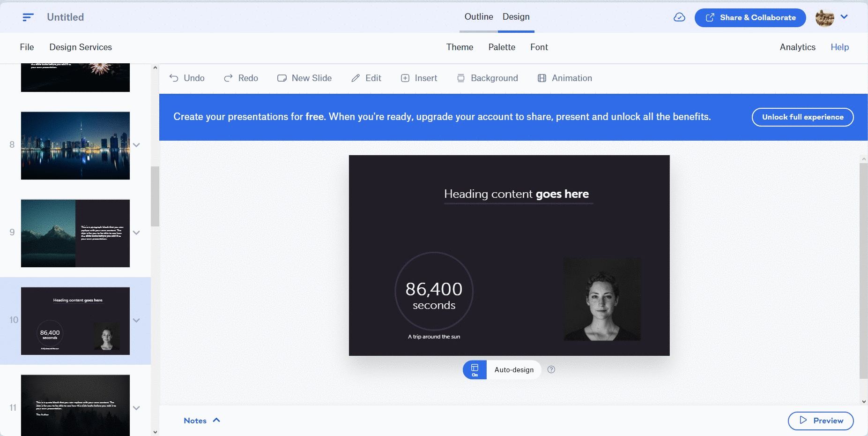868x436 pixels.
Task: Click the Edit pencil icon
Action: pyautogui.click(x=356, y=78)
